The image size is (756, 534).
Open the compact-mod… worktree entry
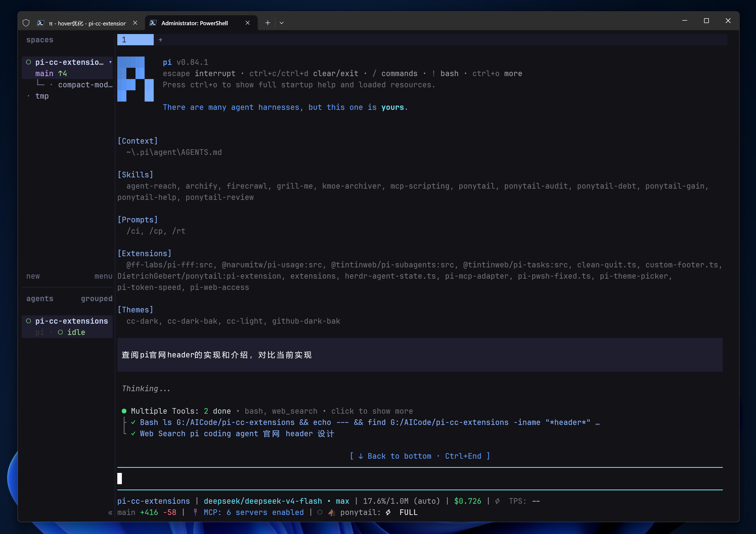pos(85,85)
